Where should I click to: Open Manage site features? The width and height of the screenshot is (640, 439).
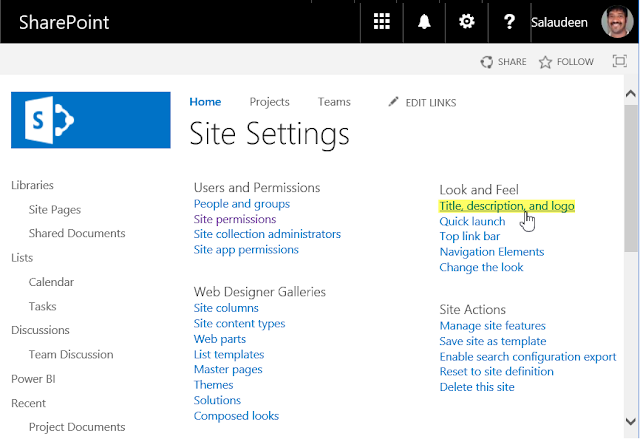pyautogui.click(x=492, y=326)
